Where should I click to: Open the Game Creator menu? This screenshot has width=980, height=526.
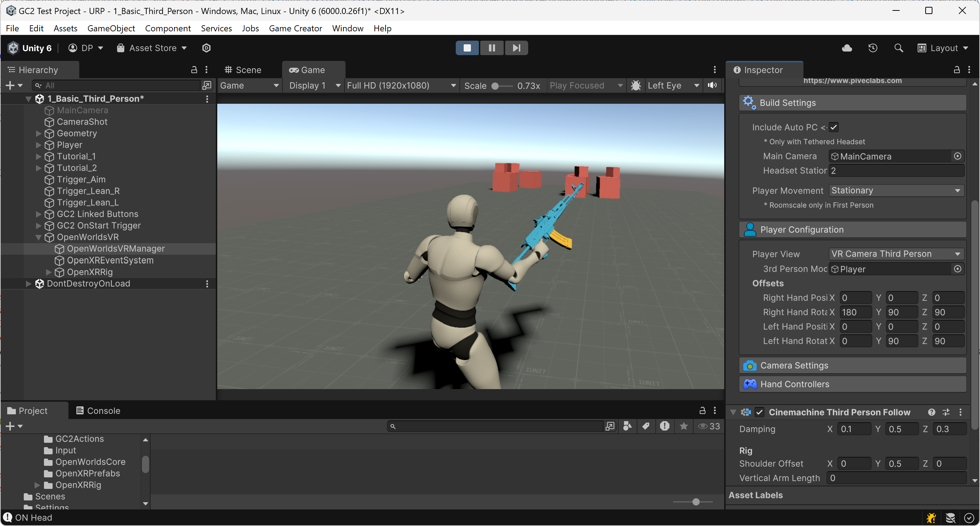(295, 28)
